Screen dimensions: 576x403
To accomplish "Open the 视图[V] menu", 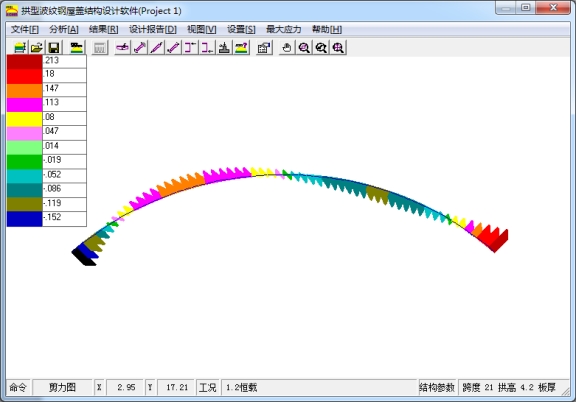I will coord(202,29).
